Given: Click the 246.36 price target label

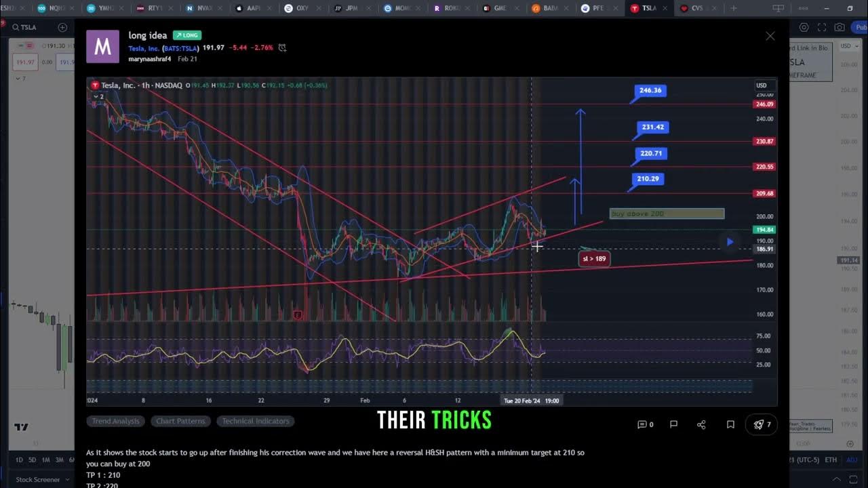Looking at the screenshot, I should pyautogui.click(x=650, y=90).
